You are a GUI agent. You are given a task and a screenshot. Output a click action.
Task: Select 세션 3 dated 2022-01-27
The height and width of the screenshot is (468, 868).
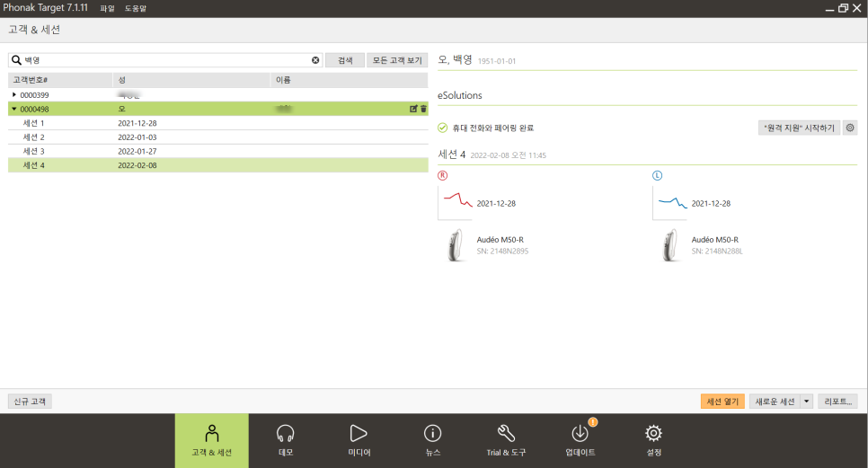(218, 151)
